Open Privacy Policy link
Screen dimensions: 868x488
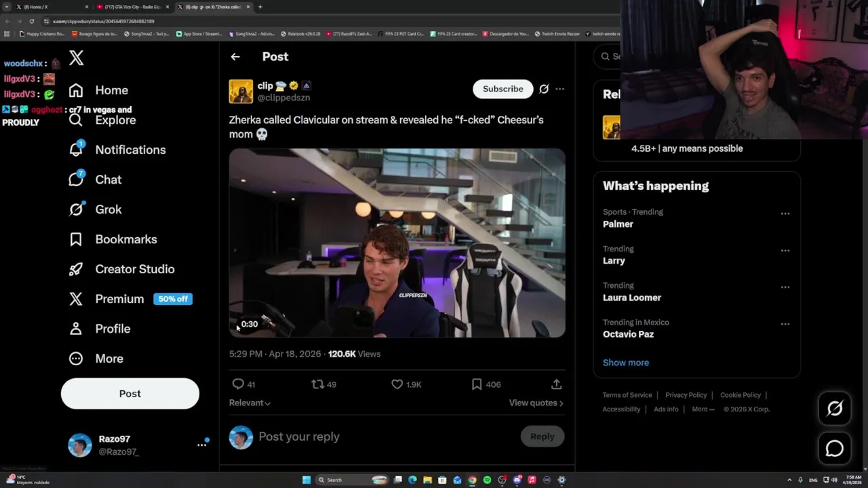pyautogui.click(x=686, y=395)
